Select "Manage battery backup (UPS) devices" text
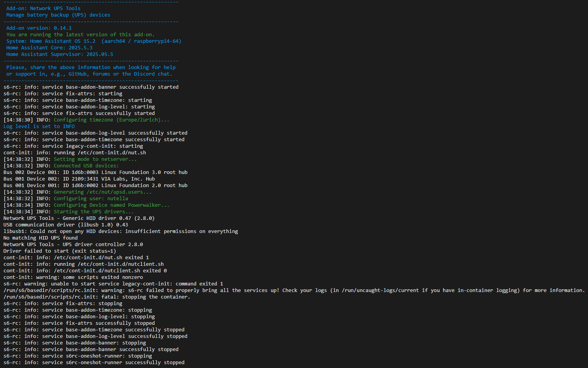 coord(58,15)
